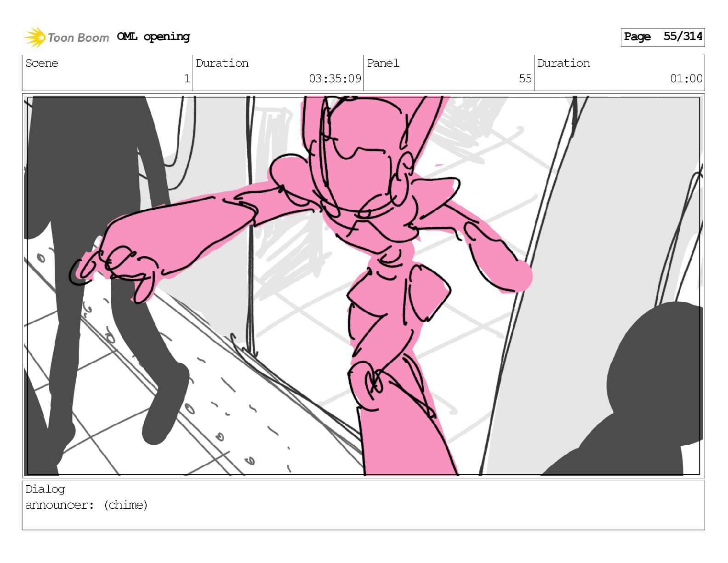Select the scene number '1'
728x563 pixels.
[x=187, y=79]
